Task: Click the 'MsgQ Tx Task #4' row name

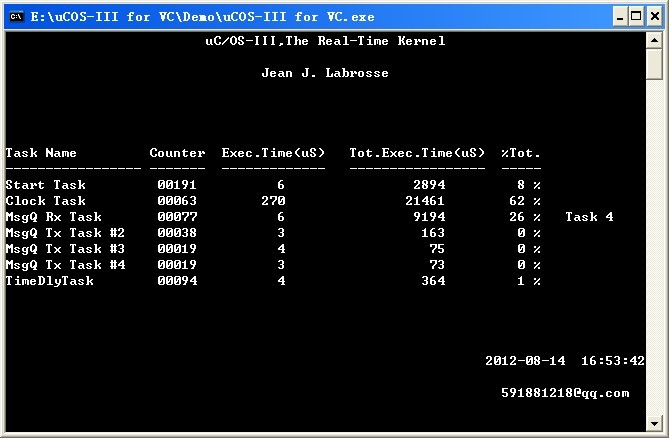Action: click(65, 265)
